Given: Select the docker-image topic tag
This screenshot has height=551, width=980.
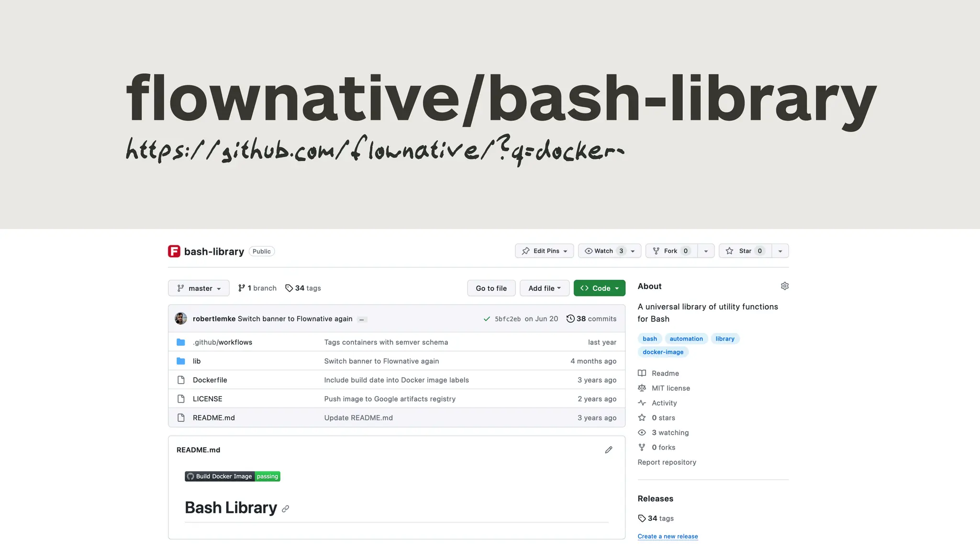Looking at the screenshot, I should (663, 352).
